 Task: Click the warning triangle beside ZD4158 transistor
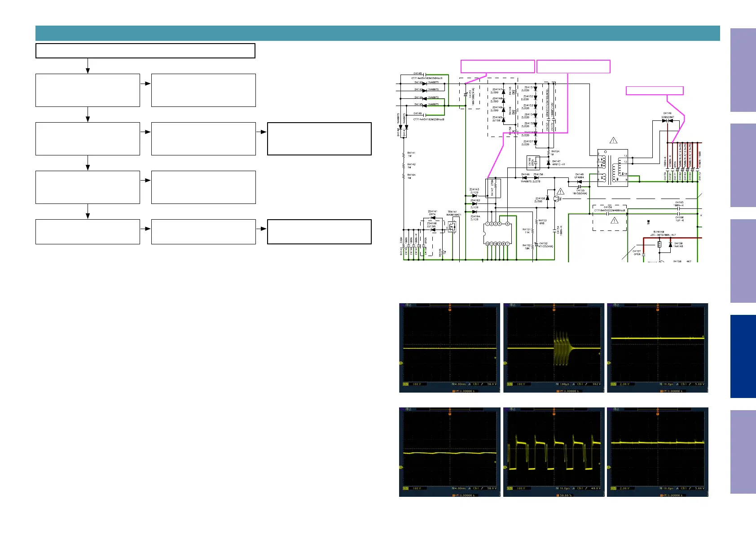560,191
